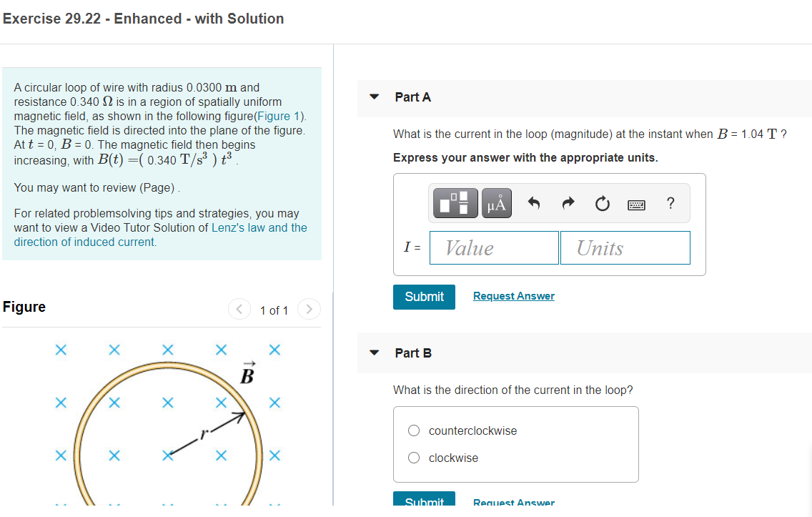Screen dimensions: 812x517
Task: Click the Units input field
Action: point(625,247)
